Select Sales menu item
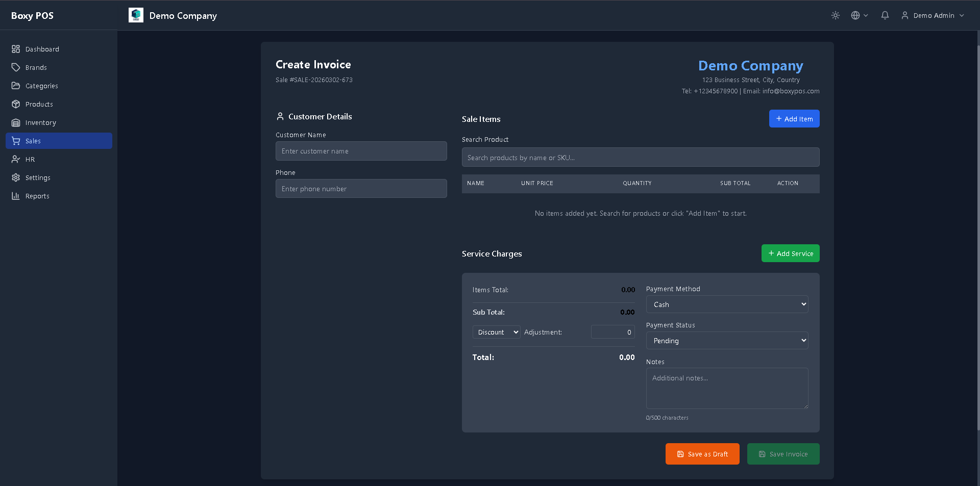 [x=59, y=141]
